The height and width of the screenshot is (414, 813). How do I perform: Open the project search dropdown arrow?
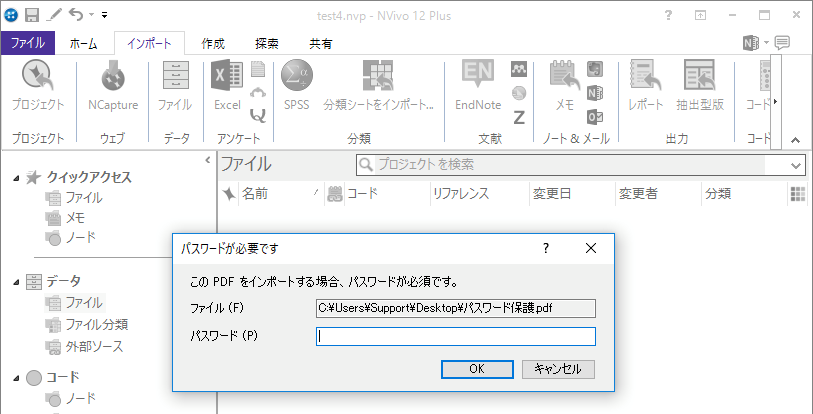796,165
